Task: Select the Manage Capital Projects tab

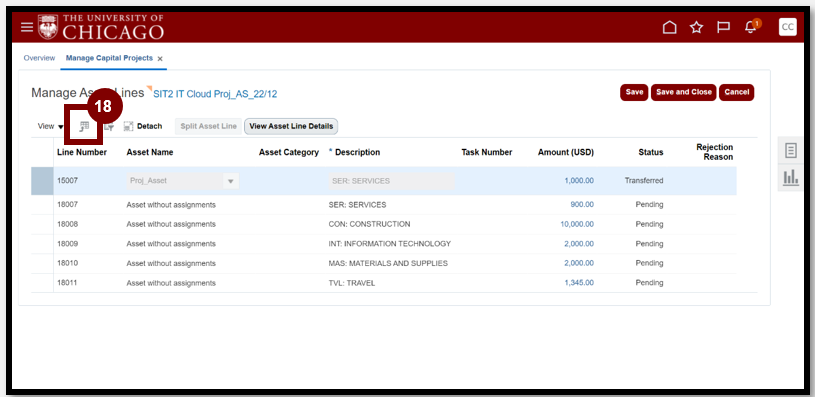Action: pyautogui.click(x=109, y=58)
